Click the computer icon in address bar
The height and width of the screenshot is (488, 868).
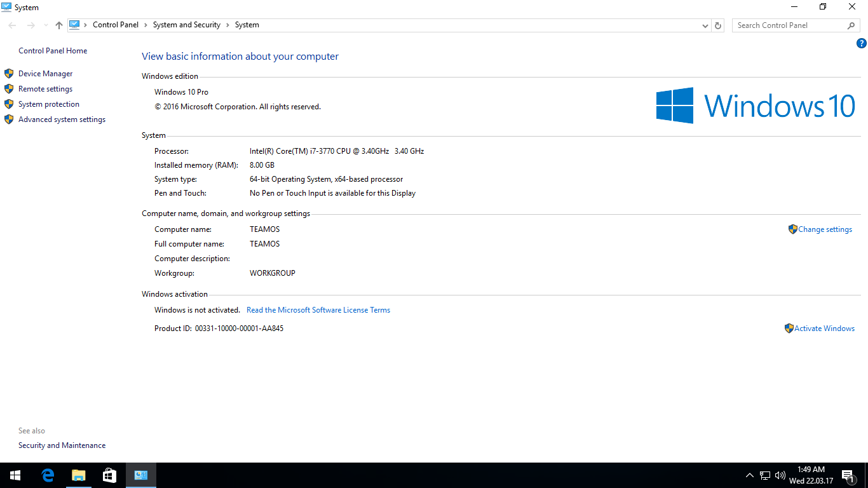[x=74, y=25]
